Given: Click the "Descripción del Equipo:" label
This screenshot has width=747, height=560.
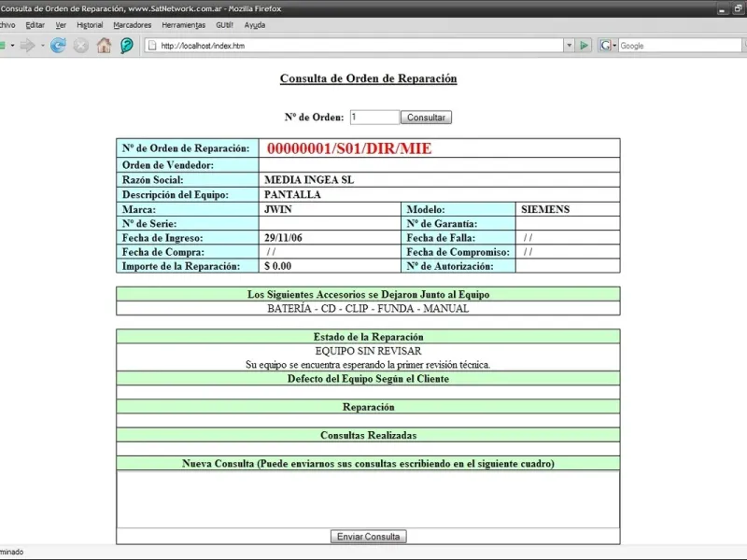Looking at the screenshot, I should pos(176,195).
